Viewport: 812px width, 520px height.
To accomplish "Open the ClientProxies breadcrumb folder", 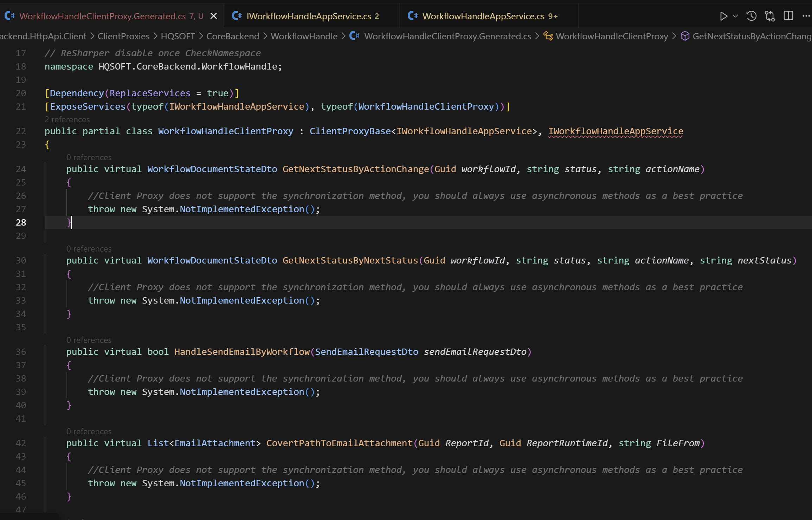I will [123, 36].
